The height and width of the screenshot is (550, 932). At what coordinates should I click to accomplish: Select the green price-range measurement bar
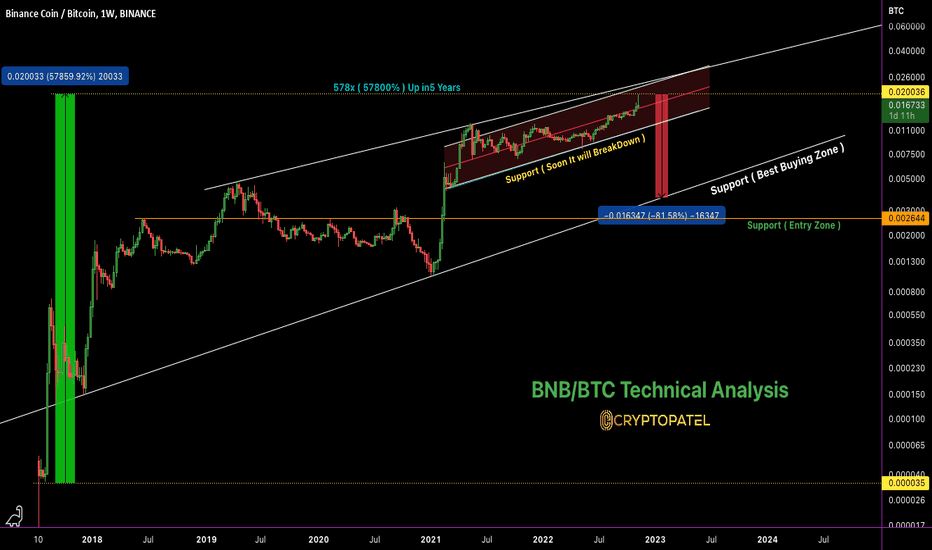65,288
